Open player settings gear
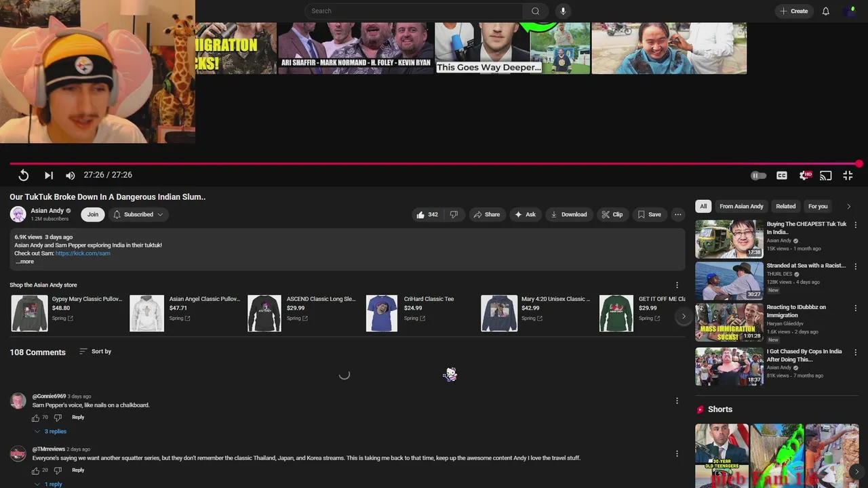The height and width of the screenshot is (488, 868). (x=805, y=176)
